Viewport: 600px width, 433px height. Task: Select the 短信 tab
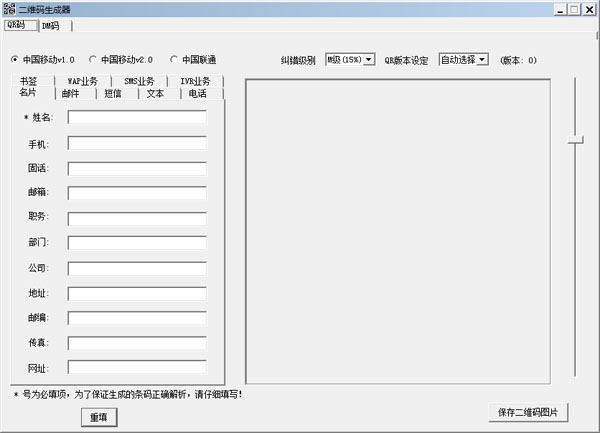[117, 94]
